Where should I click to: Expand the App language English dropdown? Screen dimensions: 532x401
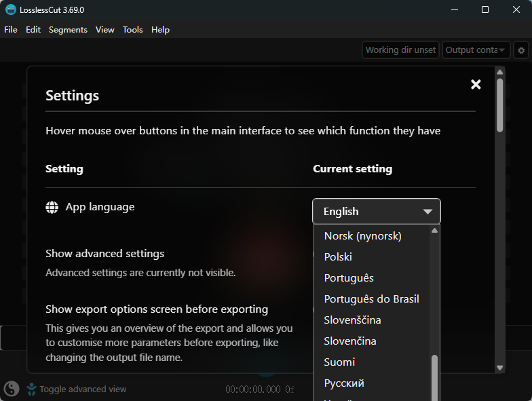[x=376, y=212]
